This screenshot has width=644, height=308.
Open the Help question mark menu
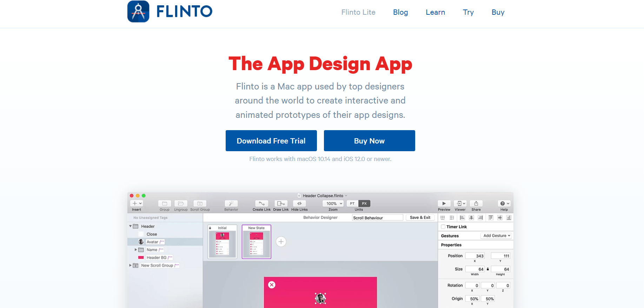pos(504,203)
